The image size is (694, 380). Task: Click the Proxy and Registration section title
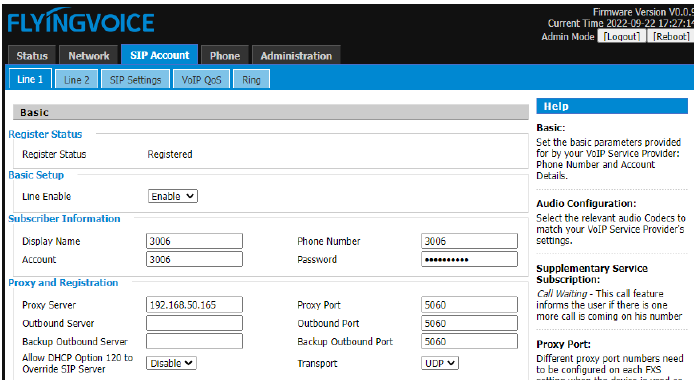coord(63,283)
